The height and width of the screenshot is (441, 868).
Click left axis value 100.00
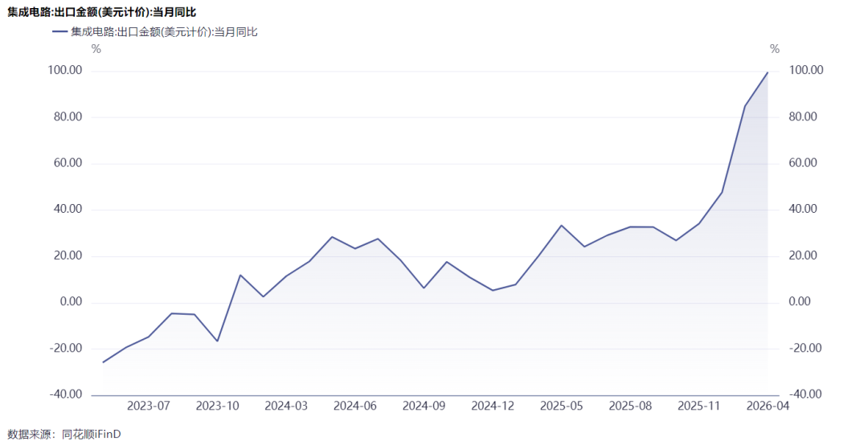coord(65,70)
